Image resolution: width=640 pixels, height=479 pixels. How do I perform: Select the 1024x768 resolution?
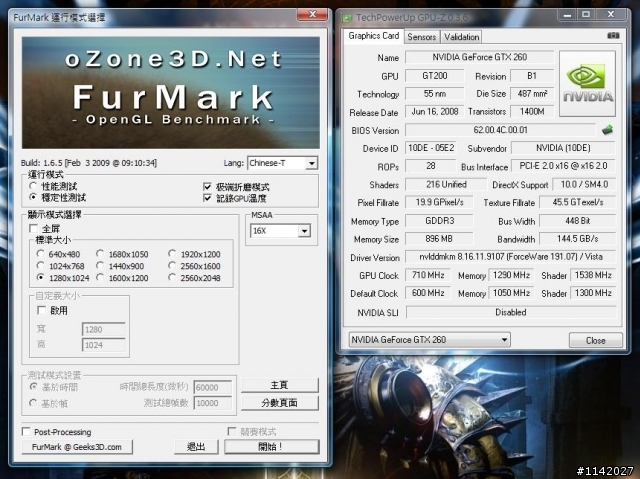click(x=40, y=266)
